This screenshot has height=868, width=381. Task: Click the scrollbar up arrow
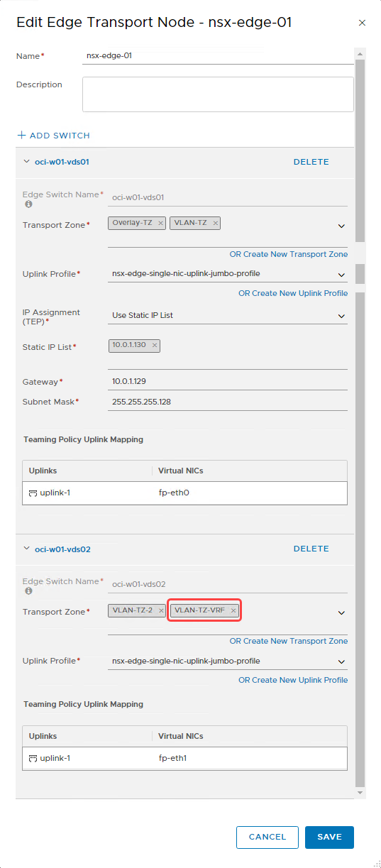360,54
